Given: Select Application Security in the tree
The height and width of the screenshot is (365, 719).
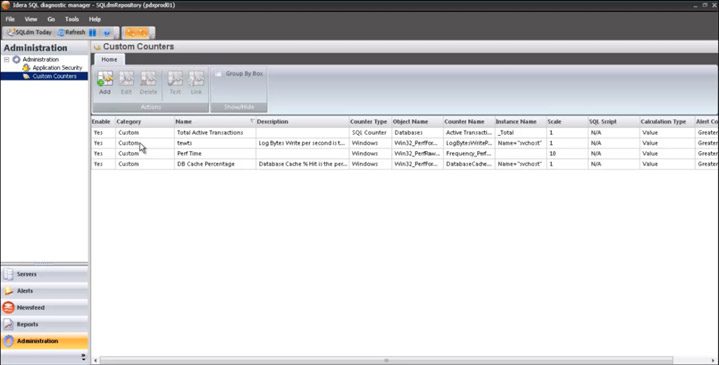Looking at the screenshot, I should [x=52, y=68].
